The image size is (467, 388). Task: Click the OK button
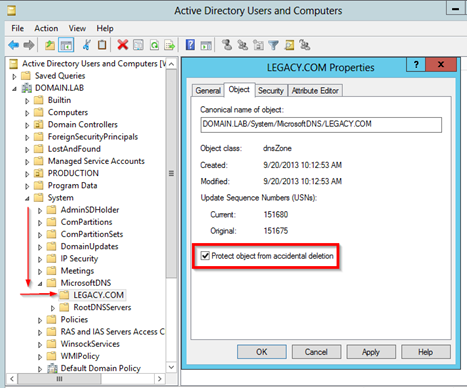pos(262,352)
